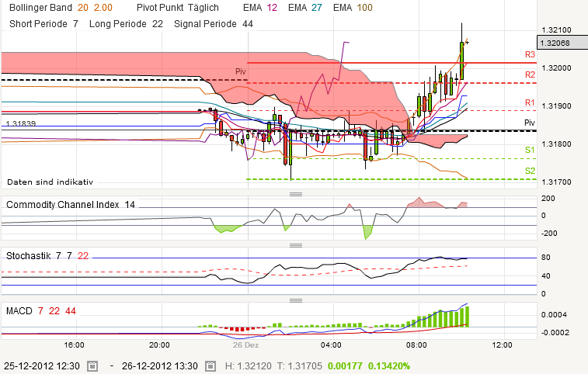This screenshot has height=374, width=588.
Task: Select the MACD 7 22 44 label
Action: tap(41, 311)
